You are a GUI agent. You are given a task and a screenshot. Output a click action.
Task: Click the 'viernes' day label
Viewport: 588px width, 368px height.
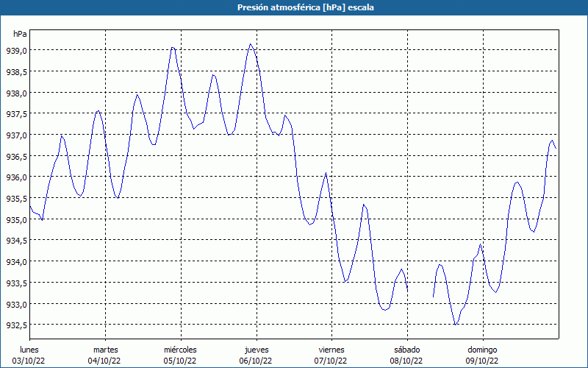pyautogui.click(x=331, y=350)
